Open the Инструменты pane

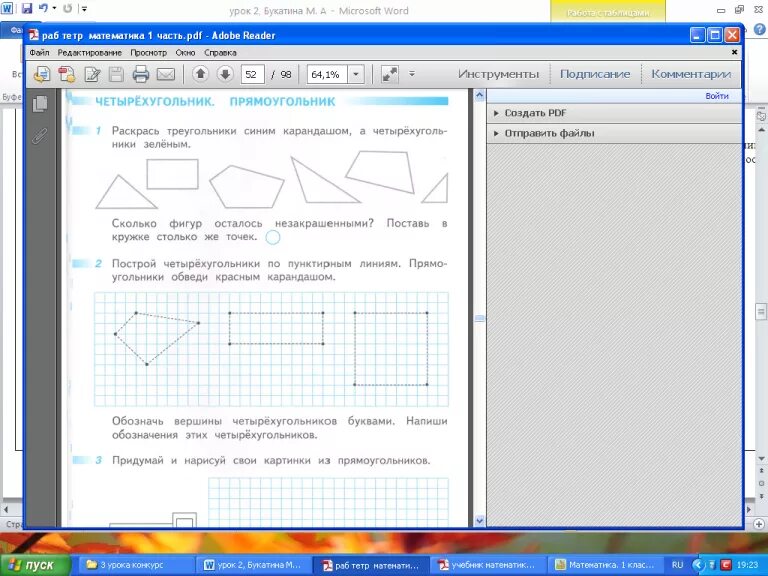[x=499, y=74]
